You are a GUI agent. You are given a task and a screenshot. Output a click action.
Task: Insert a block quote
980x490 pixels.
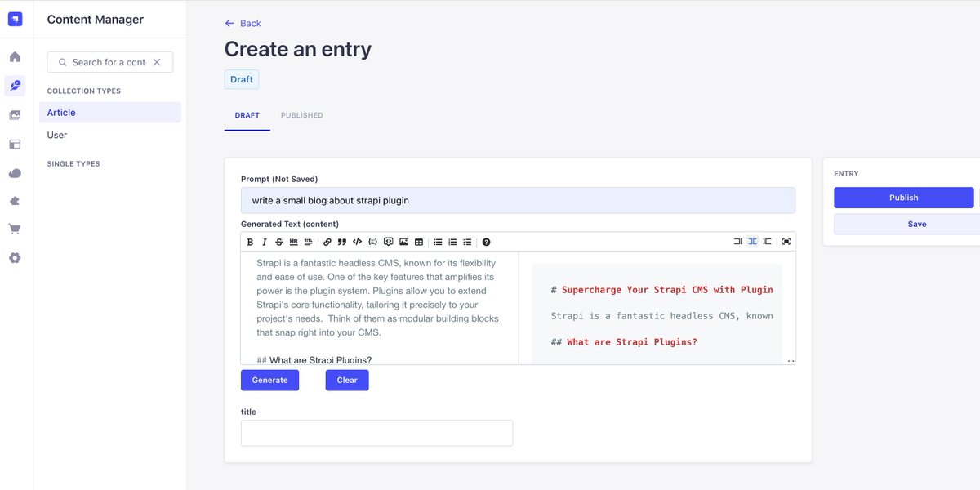point(342,242)
